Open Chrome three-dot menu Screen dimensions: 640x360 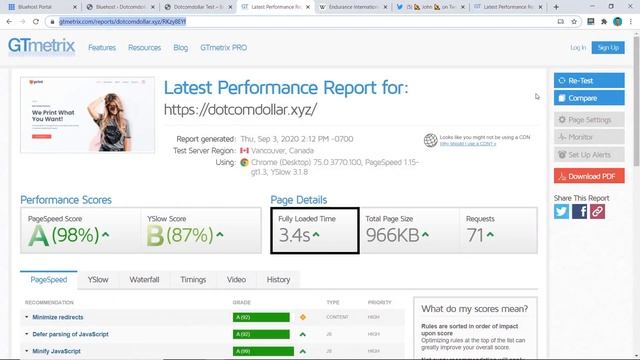pyautogui.click(x=631, y=22)
